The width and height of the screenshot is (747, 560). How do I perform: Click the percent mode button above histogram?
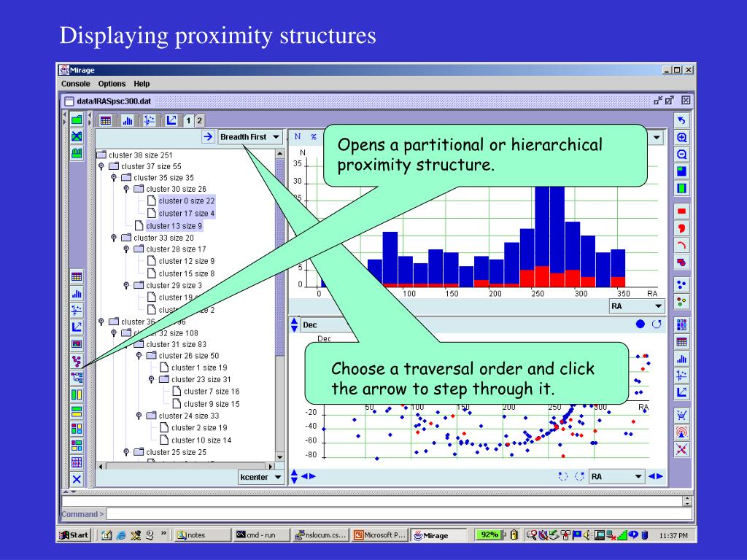314,136
